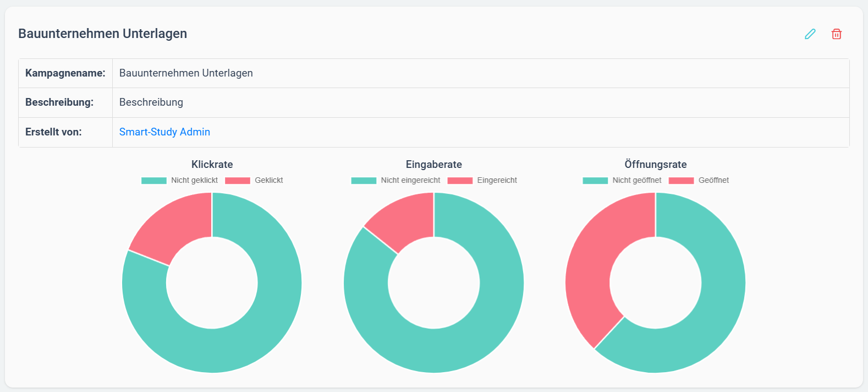Click the pencil edit icon
This screenshot has width=868, height=392.
(x=810, y=34)
